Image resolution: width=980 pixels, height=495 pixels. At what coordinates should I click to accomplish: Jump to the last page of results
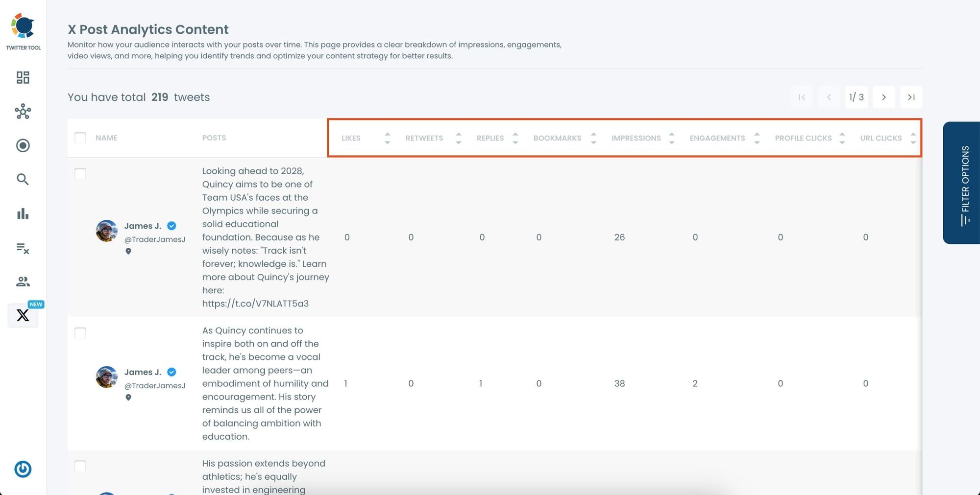911,97
